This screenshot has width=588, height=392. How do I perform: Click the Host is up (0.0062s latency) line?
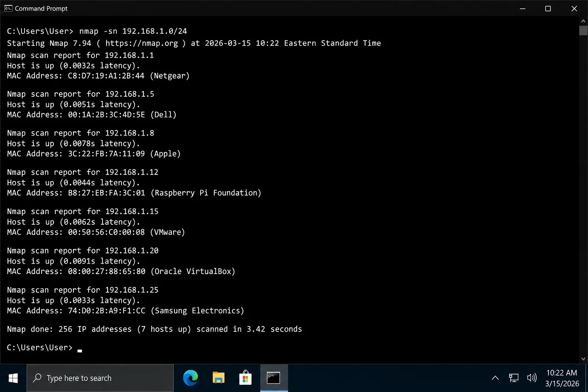point(73,222)
